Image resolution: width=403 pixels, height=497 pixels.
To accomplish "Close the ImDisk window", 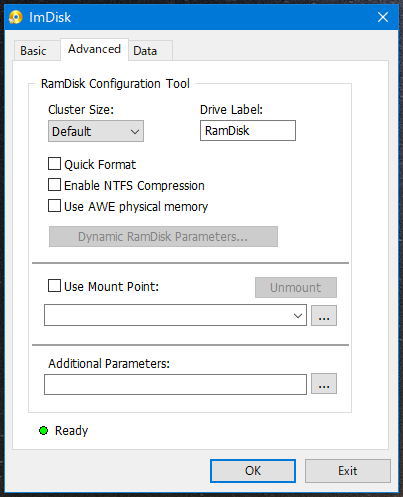I will coord(383,17).
